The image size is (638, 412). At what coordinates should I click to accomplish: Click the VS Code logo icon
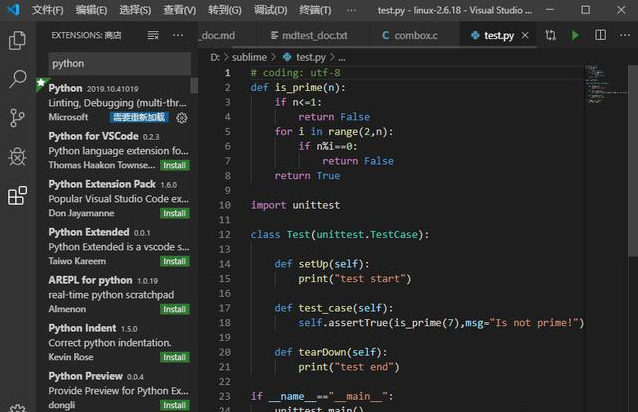click(x=13, y=9)
